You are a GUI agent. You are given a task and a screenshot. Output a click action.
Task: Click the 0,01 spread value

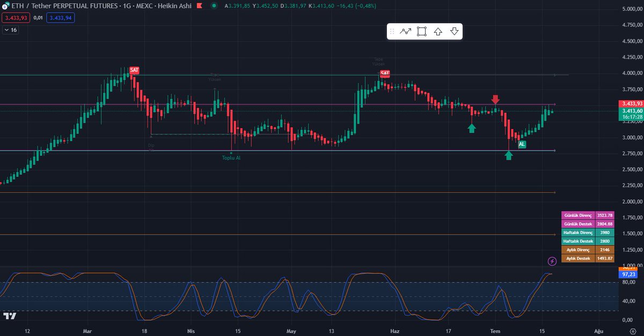coord(38,18)
